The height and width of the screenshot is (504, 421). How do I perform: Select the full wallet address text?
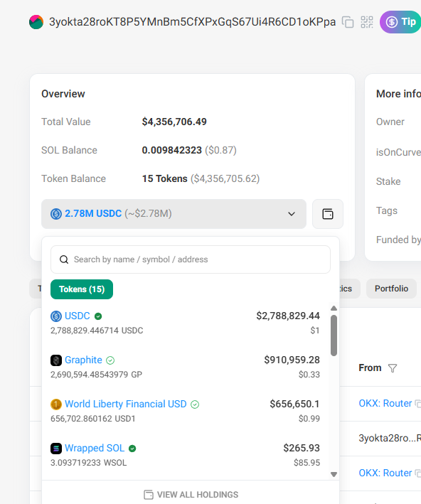point(192,22)
